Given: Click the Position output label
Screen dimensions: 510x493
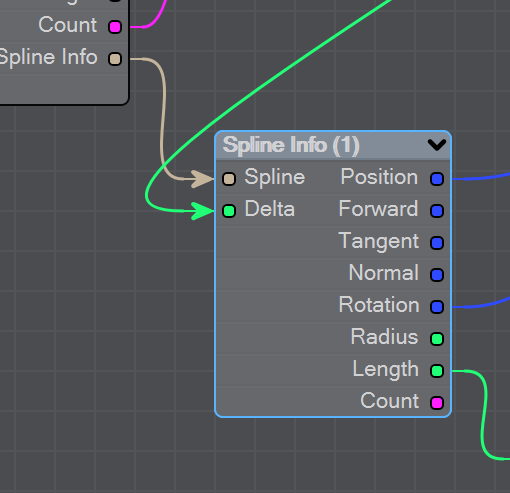Looking at the screenshot, I should click(x=379, y=177).
